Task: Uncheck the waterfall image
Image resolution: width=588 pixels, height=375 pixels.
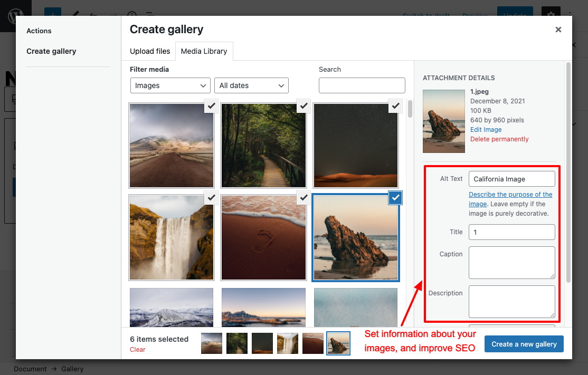Action: point(212,197)
